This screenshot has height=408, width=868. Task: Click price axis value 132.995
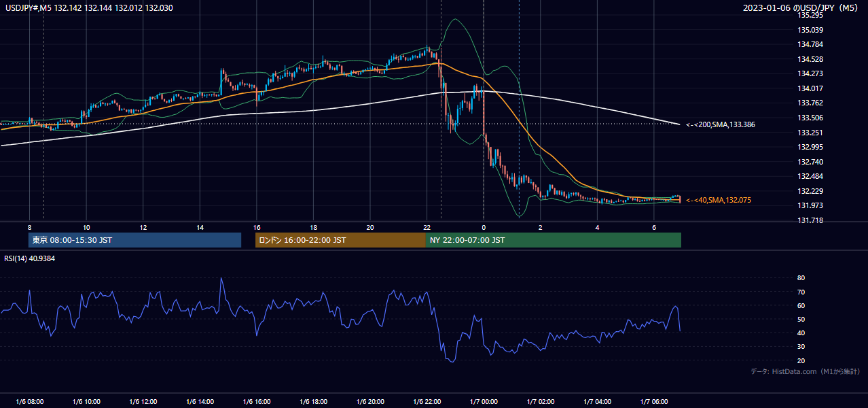tap(810, 147)
